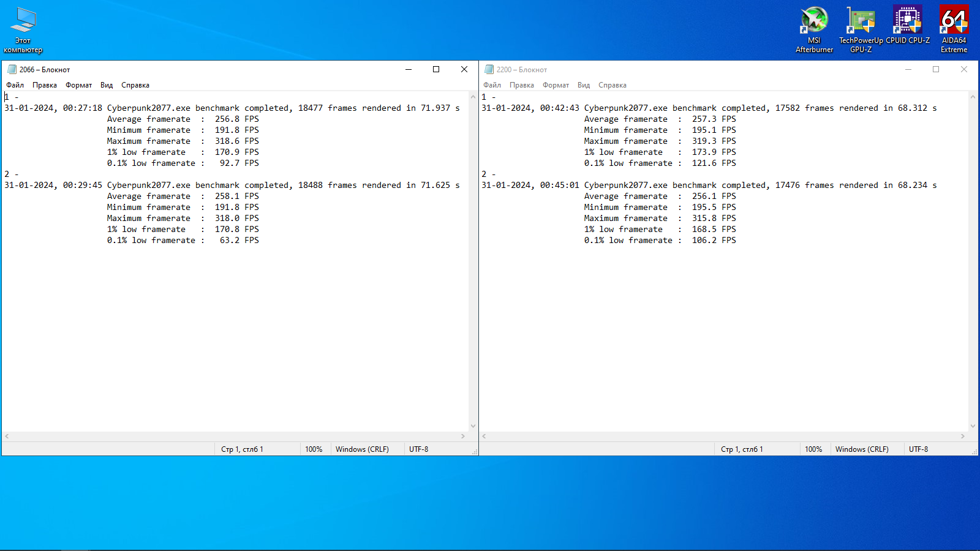Click scroll up arrow in 2200 window
The image size is (980, 551).
[973, 97]
